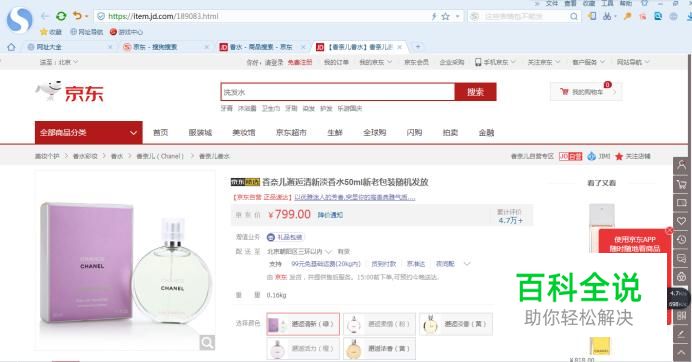The image size is (692, 362).
Task: Expand the 送至：北京 location dropdown
Action: 59,62
